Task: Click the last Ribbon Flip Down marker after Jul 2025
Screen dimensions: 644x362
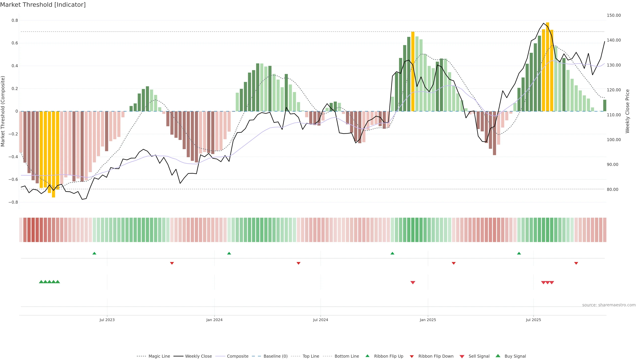Action: [x=576, y=263]
